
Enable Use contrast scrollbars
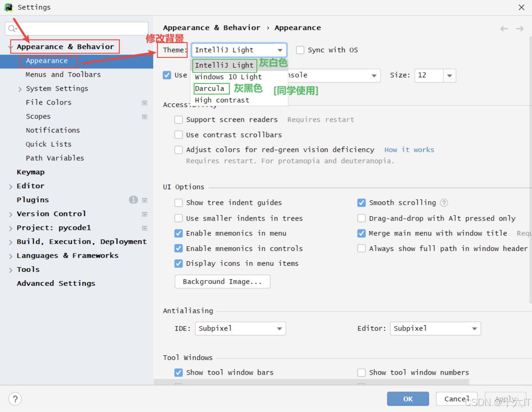tap(178, 135)
